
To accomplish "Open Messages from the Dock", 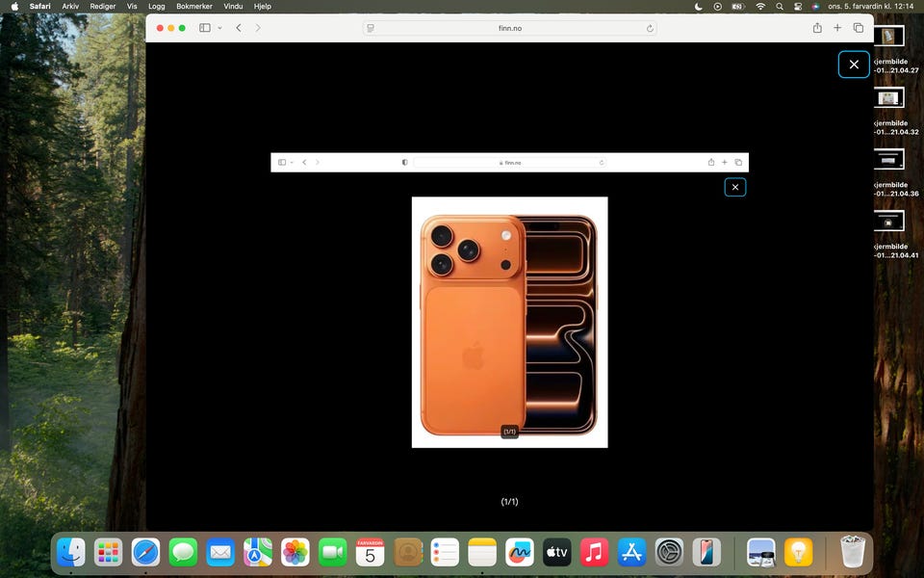I will pos(183,553).
